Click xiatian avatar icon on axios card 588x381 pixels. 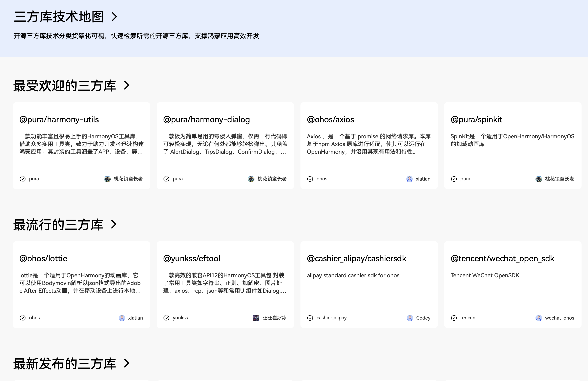409,179
